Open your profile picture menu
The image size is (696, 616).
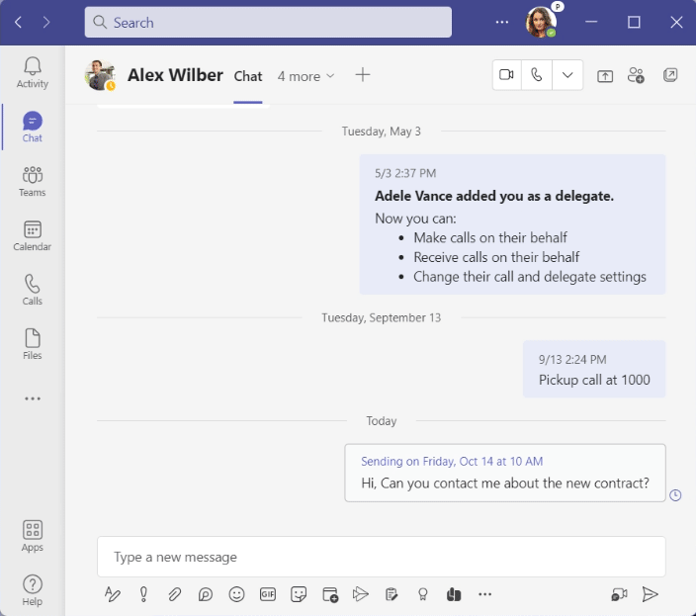click(541, 22)
